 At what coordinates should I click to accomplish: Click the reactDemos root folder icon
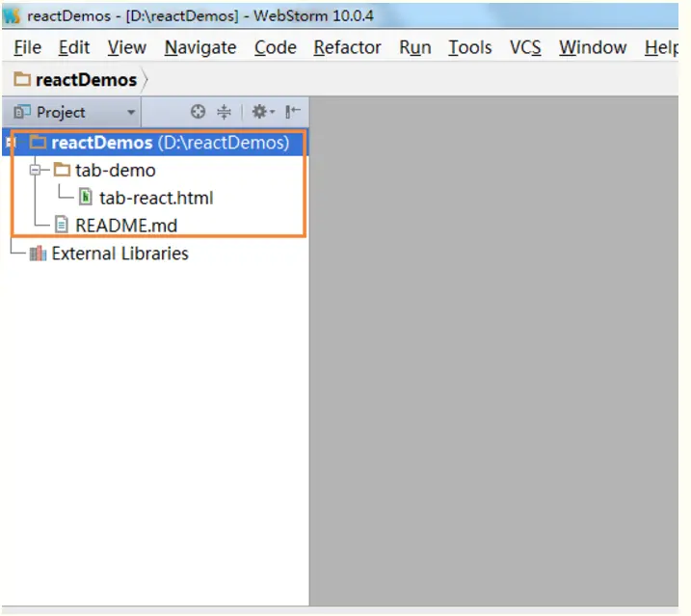[38, 142]
